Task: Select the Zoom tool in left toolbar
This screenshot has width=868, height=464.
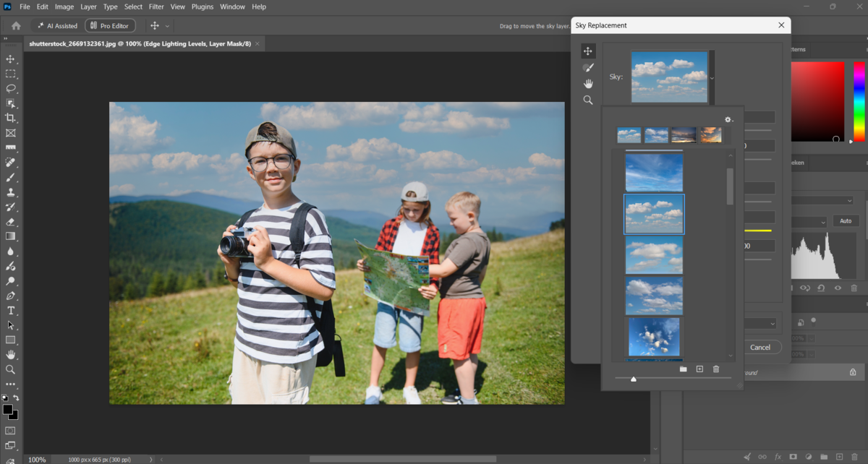Action: 10,370
